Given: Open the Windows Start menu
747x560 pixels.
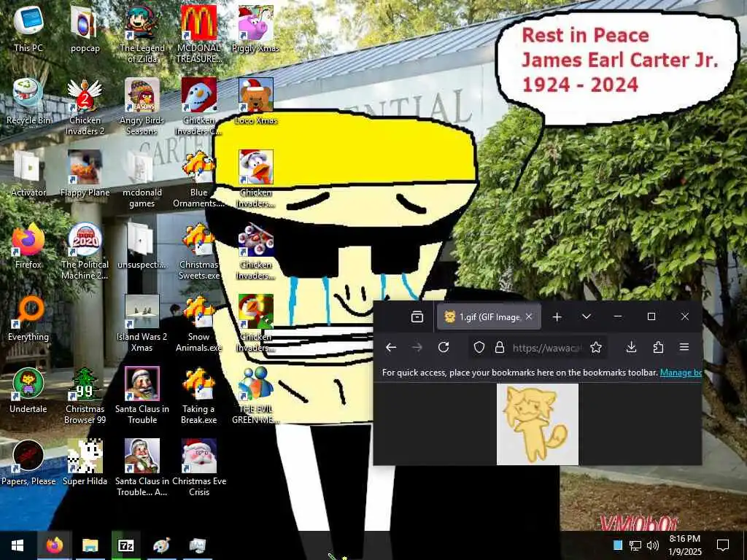Looking at the screenshot, I should pyautogui.click(x=18, y=545).
